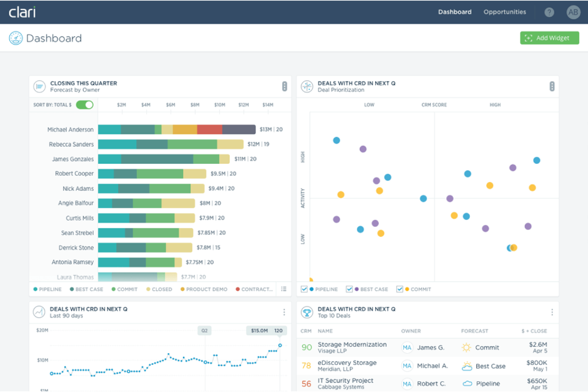Click the help question mark icon
The image size is (588, 392).
click(x=548, y=11)
